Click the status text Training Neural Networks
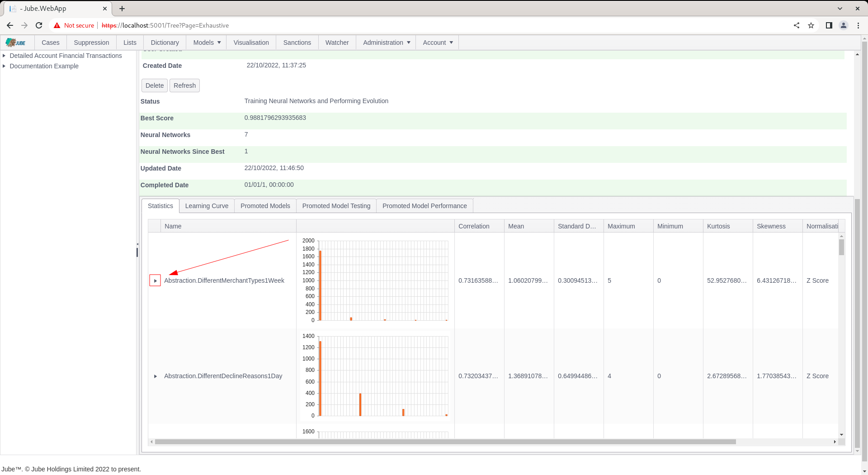The width and height of the screenshot is (868, 475). pos(316,101)
